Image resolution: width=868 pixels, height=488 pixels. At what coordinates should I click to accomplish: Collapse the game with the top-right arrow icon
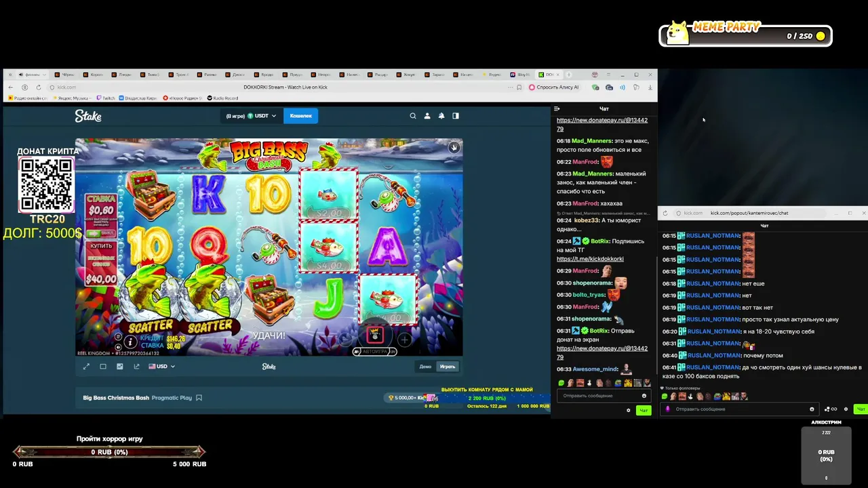[454, 147]
